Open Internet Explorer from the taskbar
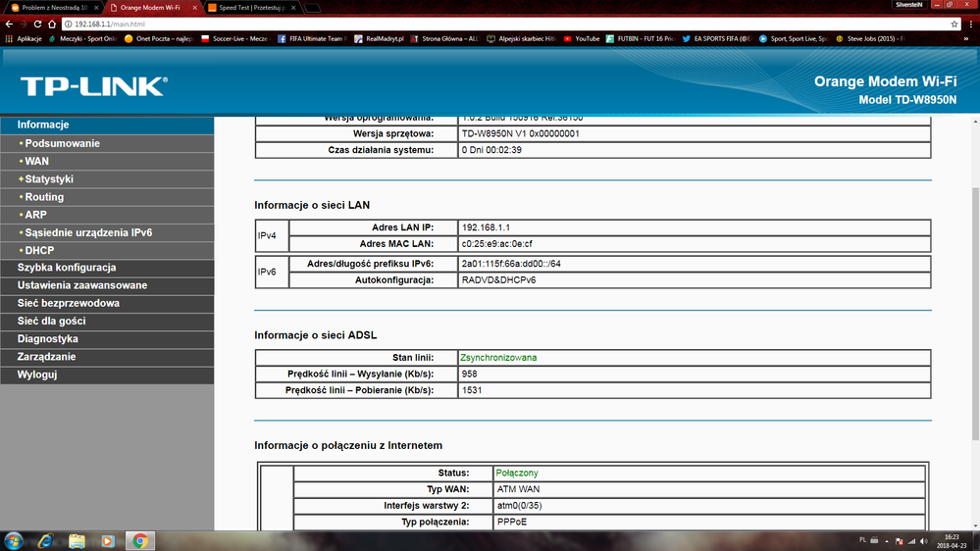The image size is (980, 551). pos(44,540)
